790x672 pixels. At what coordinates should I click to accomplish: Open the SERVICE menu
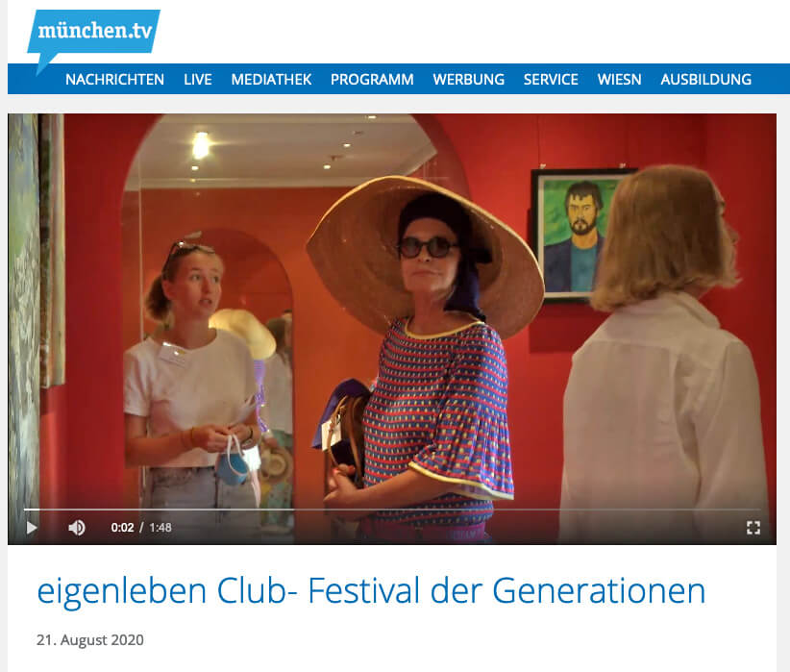coord(551,79)
